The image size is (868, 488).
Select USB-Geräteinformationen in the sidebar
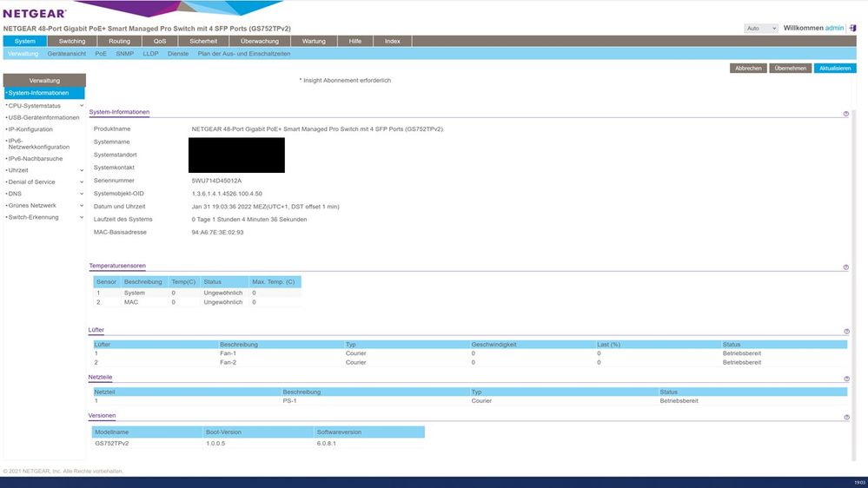coord(43,117)
